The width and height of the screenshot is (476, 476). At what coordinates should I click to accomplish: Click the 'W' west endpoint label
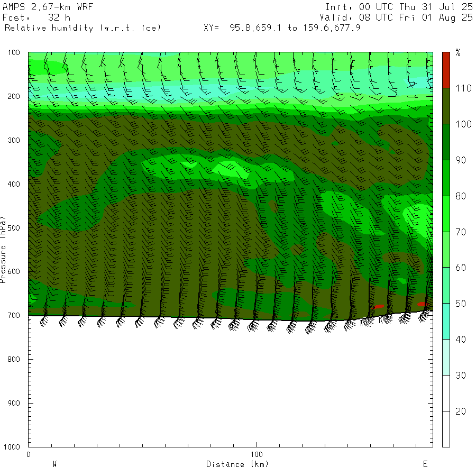pyautogui.click(x=55, y=464)
